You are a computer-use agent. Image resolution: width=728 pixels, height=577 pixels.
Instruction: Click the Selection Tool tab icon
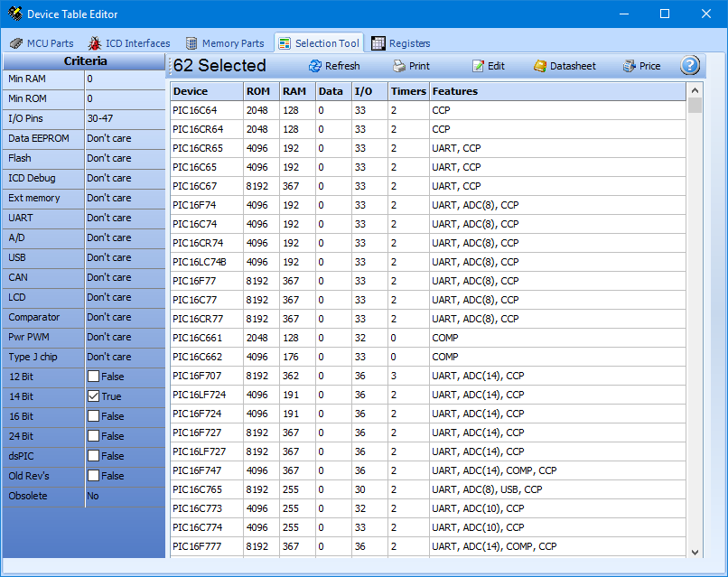coord(285,43)
